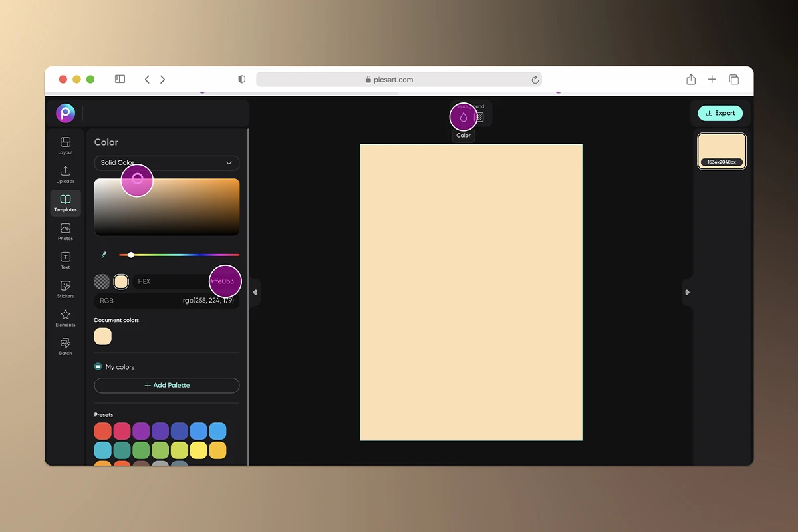The width and height of the screenshot is (798, 532).
Task: Collapse the left Color panel
Action: pyautogui.click(x=255, y=292)
